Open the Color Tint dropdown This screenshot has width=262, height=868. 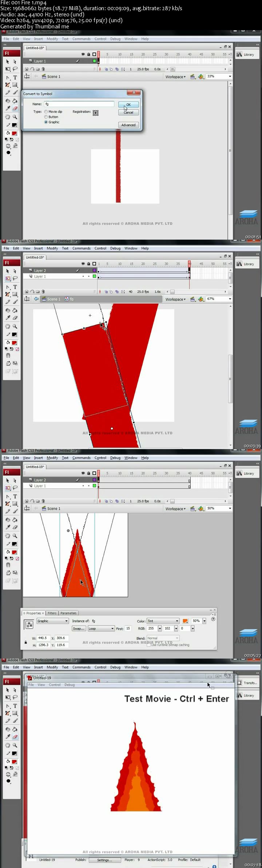tap(163, 621)
